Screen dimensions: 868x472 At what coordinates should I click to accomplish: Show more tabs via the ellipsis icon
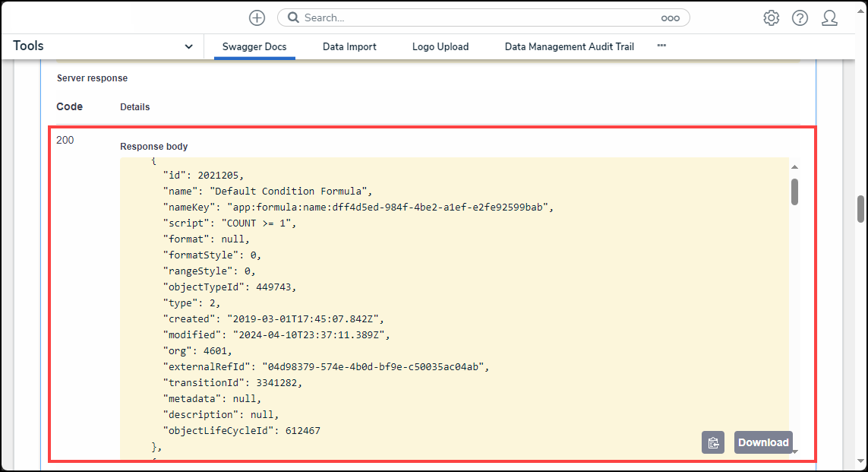pos(661,46)
